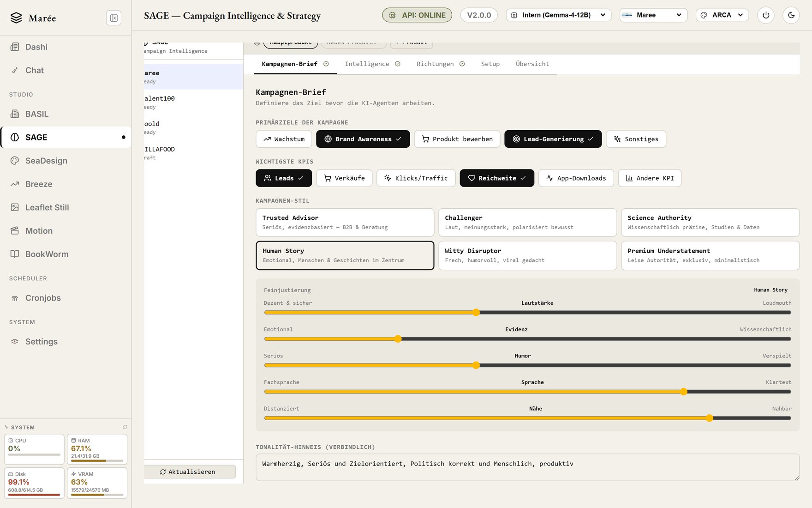Viewport: 812px width, 508px height.
Task: Open the Settings eye icon
Action: pyautogui.click(x=15, y=342)
